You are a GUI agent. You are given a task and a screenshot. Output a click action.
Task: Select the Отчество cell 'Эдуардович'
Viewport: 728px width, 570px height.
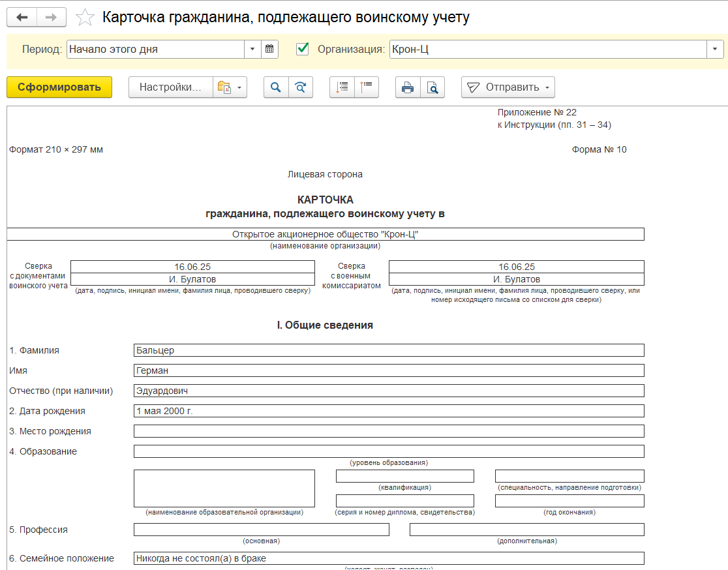(x=389, y=391)
